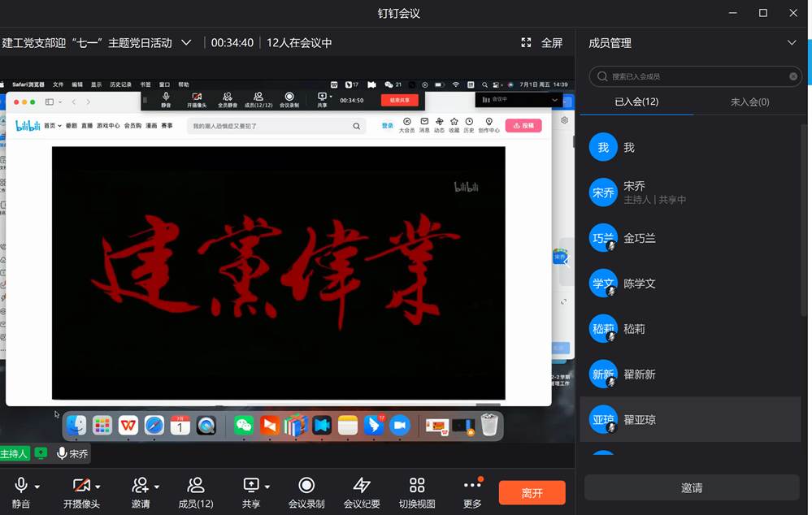Viewport: 812px width, 515px height.
Task: Click 宋乔 host avatar in member list
Action: (x=603, y=193)
